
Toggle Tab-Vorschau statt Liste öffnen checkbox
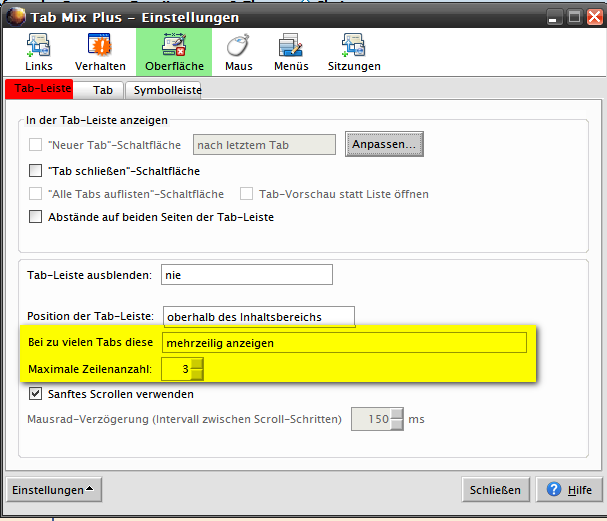pos(246,194)
